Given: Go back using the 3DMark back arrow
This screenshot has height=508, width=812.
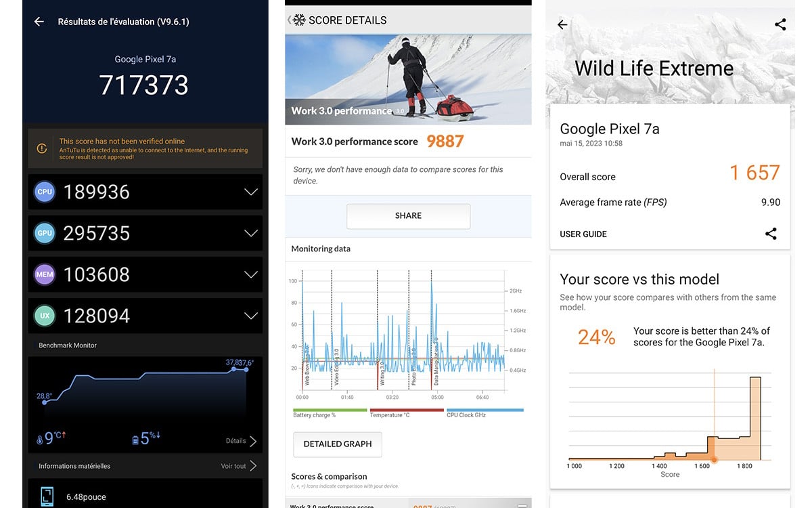Looking at the screenshot, I should click(562, 25).
